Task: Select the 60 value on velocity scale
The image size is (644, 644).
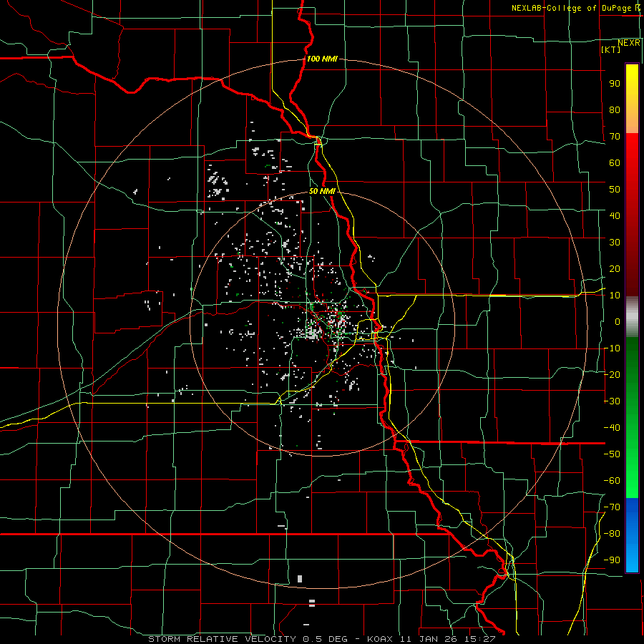Action: tap(615, 163)
